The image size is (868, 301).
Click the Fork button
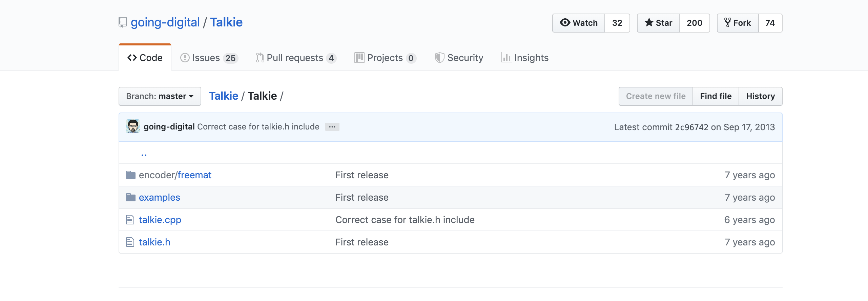click(x=738, y=23)
